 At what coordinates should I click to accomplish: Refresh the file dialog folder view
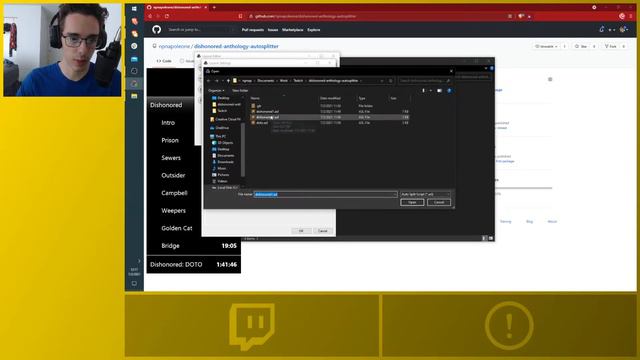(x=391, y=81)
